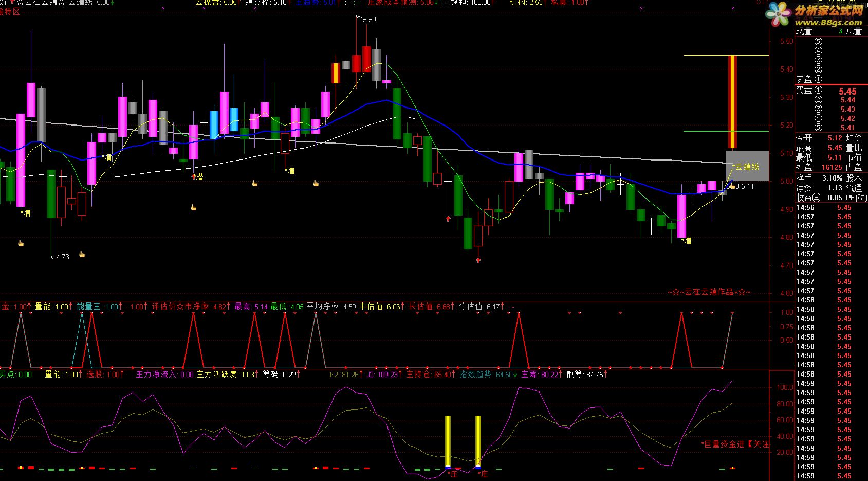Viewport: 868px width, 481px height.
Task: Click the bold 5.45 best bid price
Action: click(847, 91)
